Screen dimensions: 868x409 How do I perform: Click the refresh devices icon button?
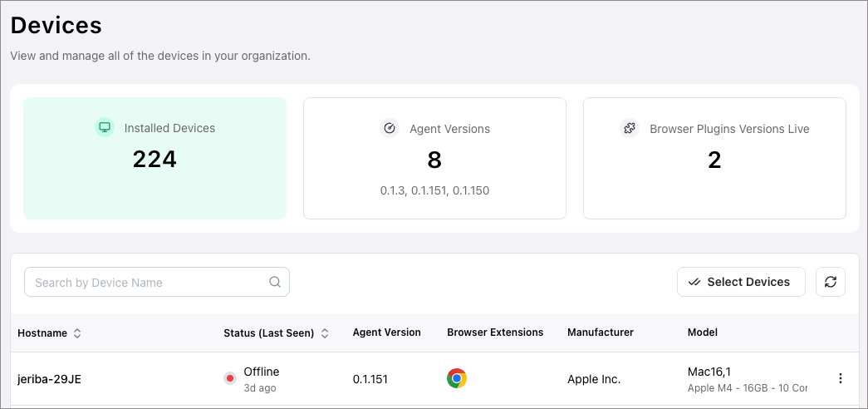point(831,282)
